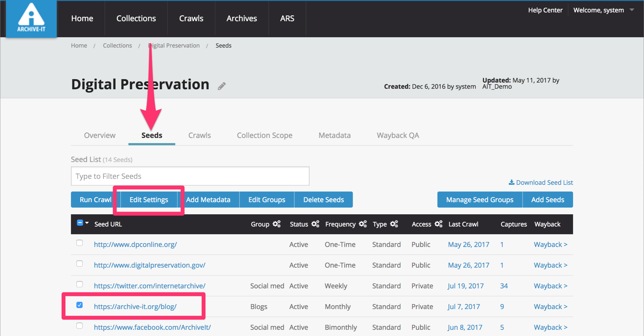This screenshot has width=644, height=336.
Task: Click the Type to Filter Seeds field
Action: coord(190,176)
